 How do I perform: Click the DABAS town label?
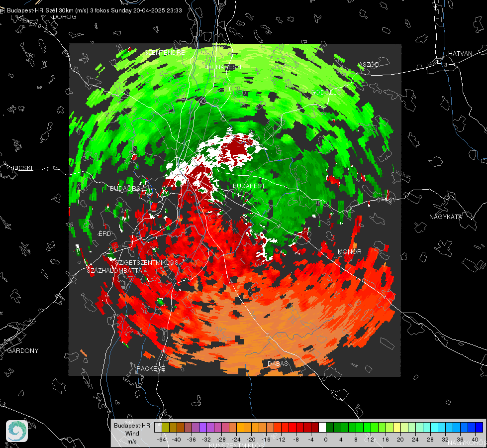coord(278,364)
